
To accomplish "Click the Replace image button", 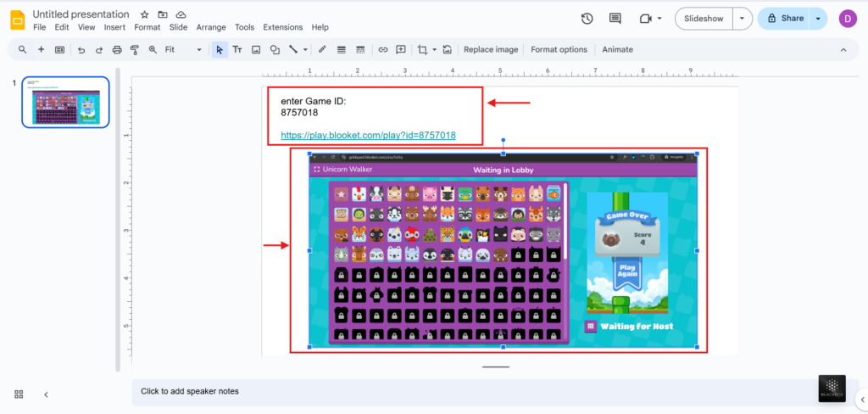I will (491, 50).
